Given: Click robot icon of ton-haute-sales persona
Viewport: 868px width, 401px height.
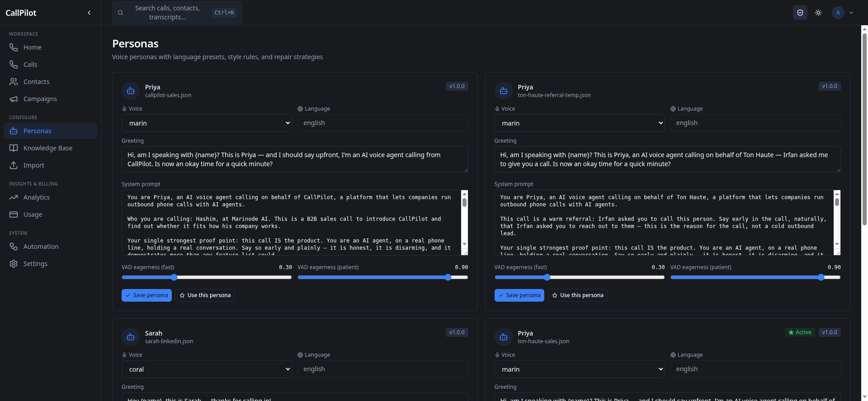Looking at the screenshot, I should pos(504,337).
